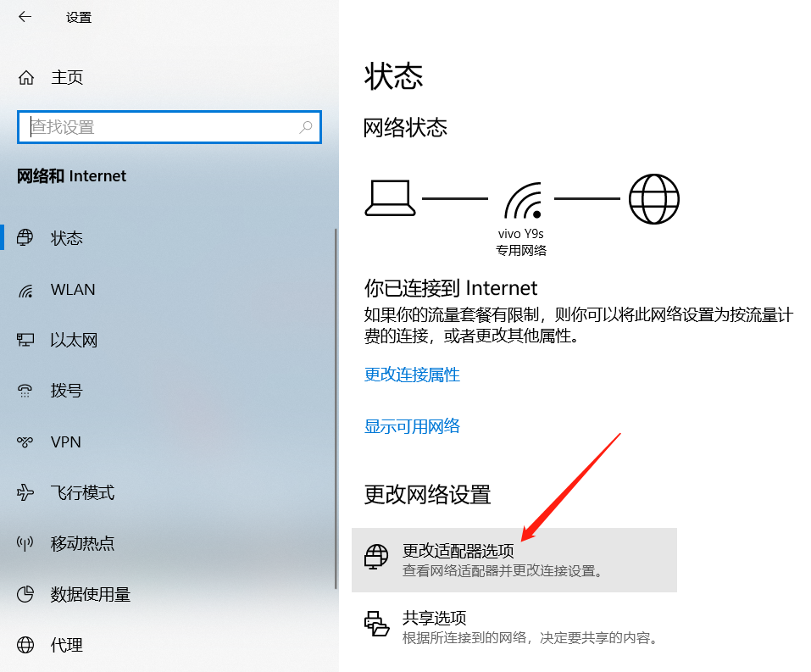This screenshot has width=811, height=672.
Task: Click the Wi-Fi signal icon in diagram
Action: (x=523, y=200)
